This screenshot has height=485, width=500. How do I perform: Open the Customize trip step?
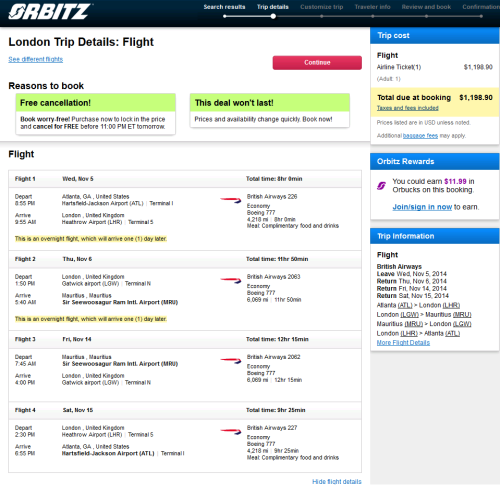pyautogui.click(x=321, y=7)
